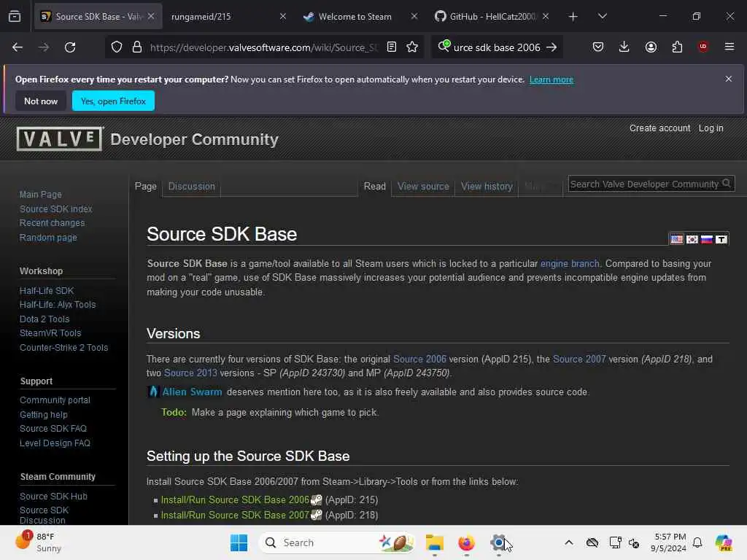Screen dimensions: 747x560
Task: Click the wiki search magnifier icon
Action: pos(727,183)
